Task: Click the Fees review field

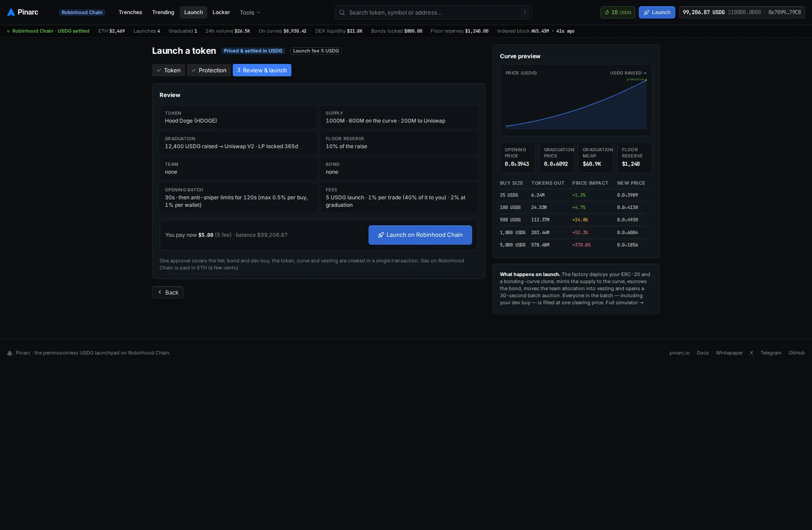Action: [x=399, y=198]
